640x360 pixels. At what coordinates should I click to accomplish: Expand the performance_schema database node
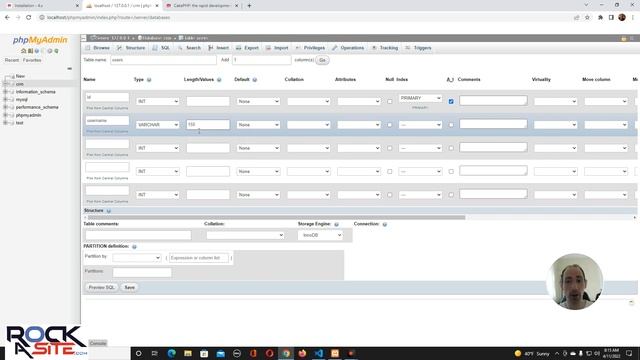pyautogui.click(x=5, y=107)
